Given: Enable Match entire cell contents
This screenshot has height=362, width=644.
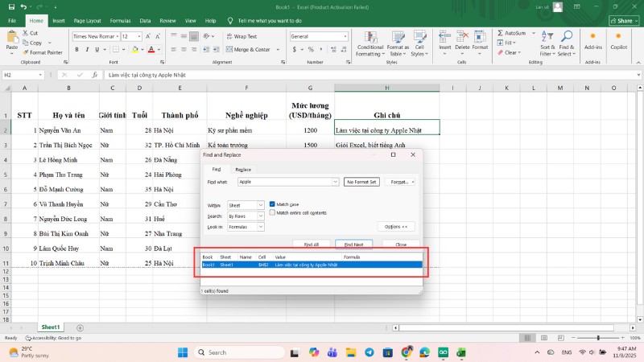Looking at the screenshot, I should point(272,212).
